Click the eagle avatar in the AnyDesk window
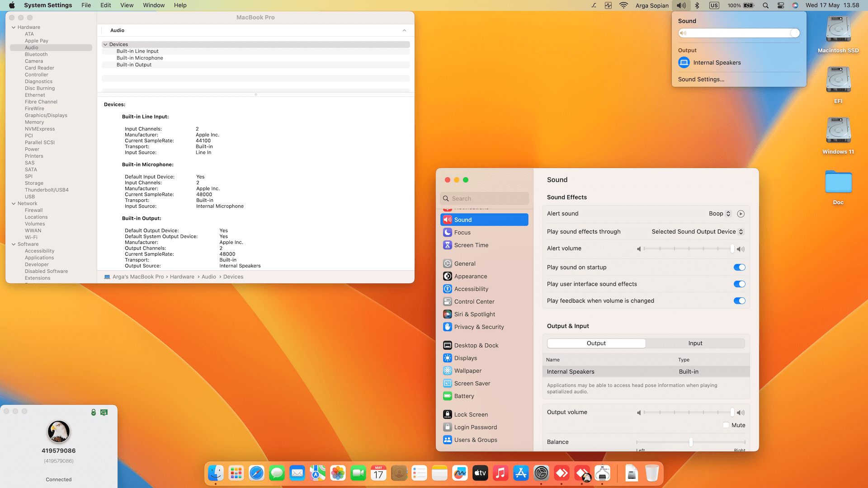Viewport: 868px width, 488px height. click(59, 432)
